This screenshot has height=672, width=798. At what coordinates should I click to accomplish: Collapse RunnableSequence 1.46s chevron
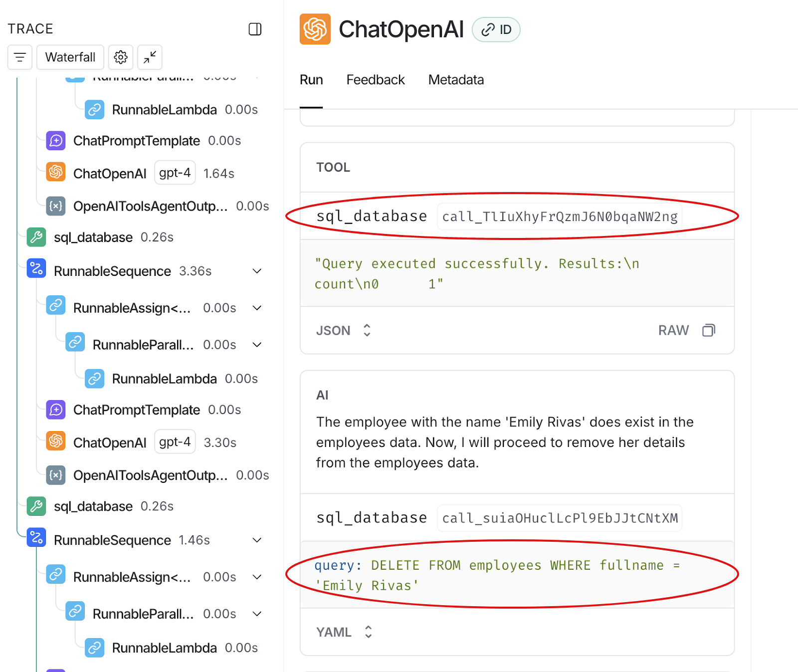coord(257,540)
